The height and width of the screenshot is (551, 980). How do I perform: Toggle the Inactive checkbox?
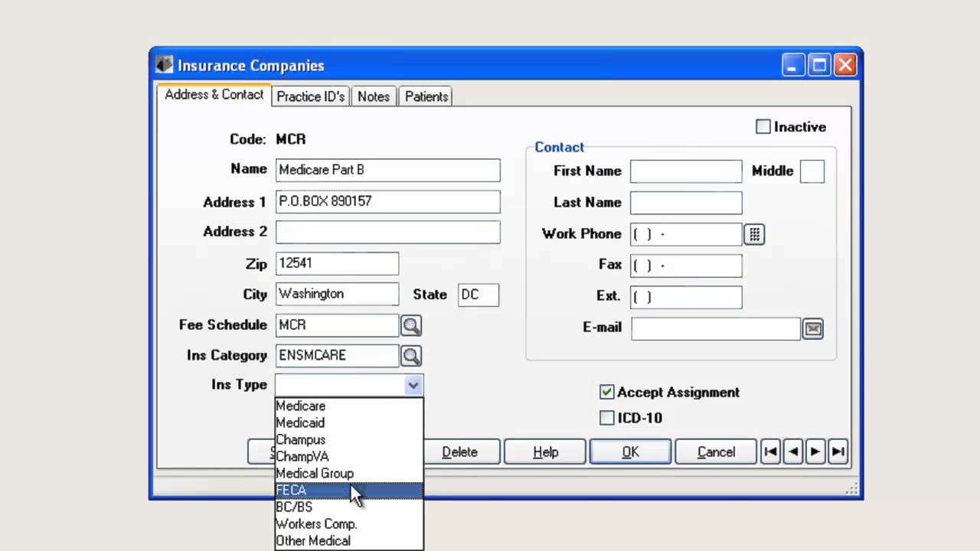pos(763,127)
